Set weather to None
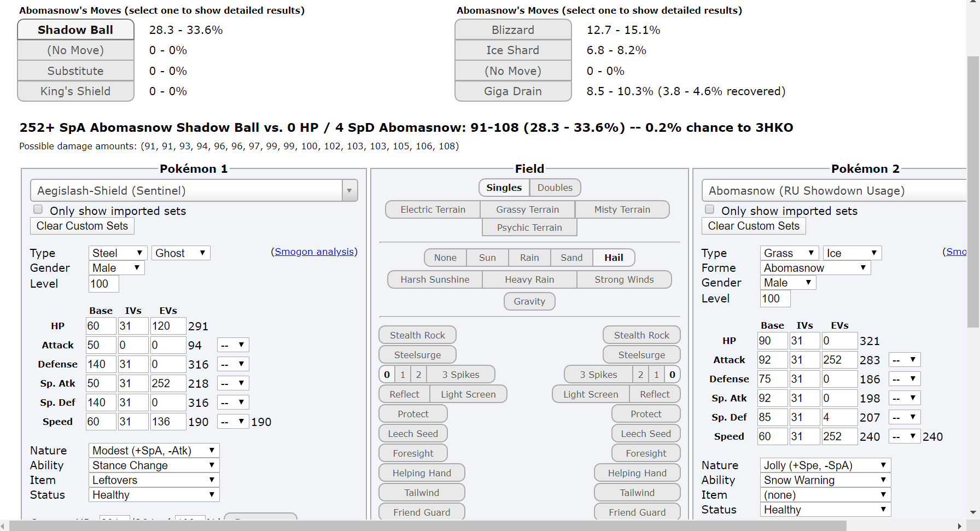The image size is (980, 531). (x=445, y=258)
